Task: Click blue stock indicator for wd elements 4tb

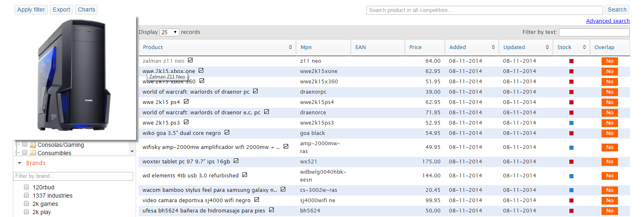Action: click(571, 176)
